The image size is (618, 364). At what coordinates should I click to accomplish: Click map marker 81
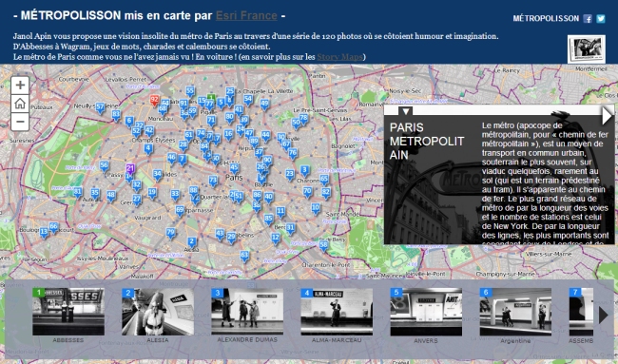[78, 192]
